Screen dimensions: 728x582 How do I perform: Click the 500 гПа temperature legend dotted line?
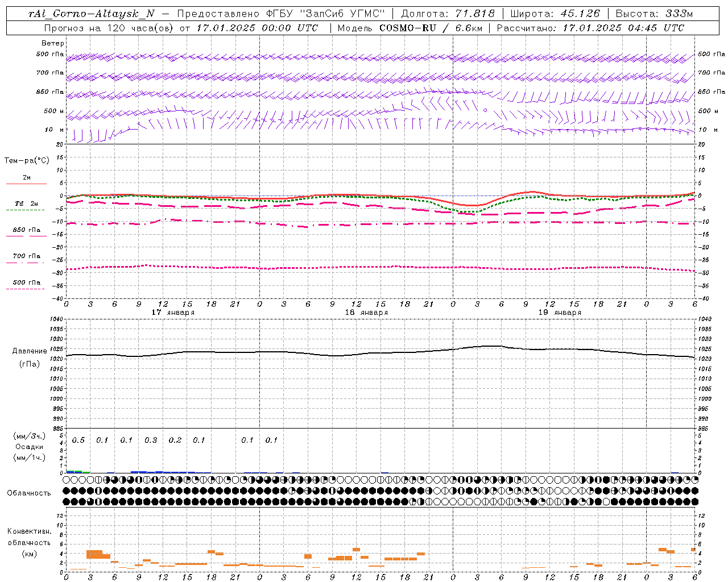(25, 289)
